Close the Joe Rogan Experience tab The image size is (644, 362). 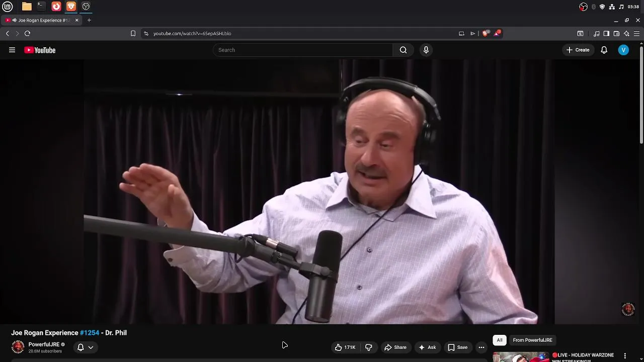point(76,20)
